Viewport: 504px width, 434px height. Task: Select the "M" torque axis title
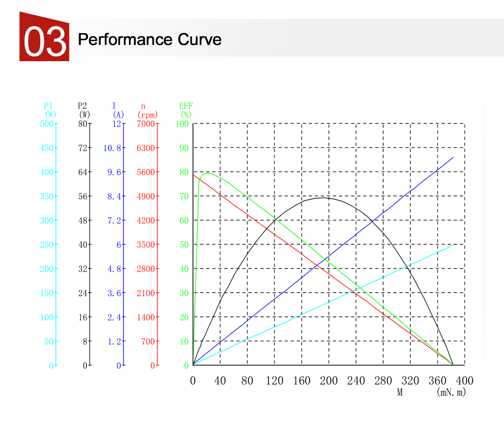(400, 393)
